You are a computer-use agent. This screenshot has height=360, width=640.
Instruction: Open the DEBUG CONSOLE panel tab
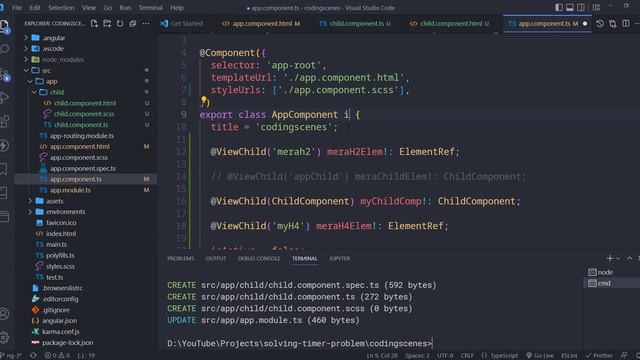pyautogui.click(x=259, y=258)
